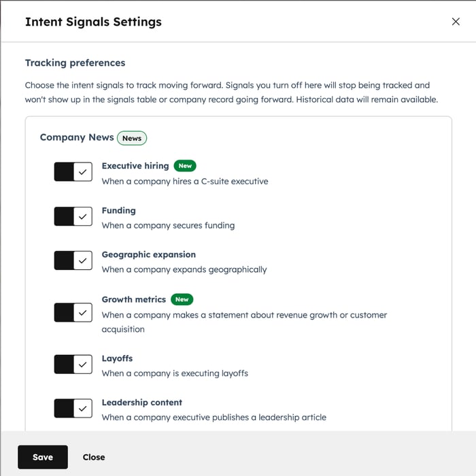
Task: Click the Executive hiring label text
Action: pos(135,166)
